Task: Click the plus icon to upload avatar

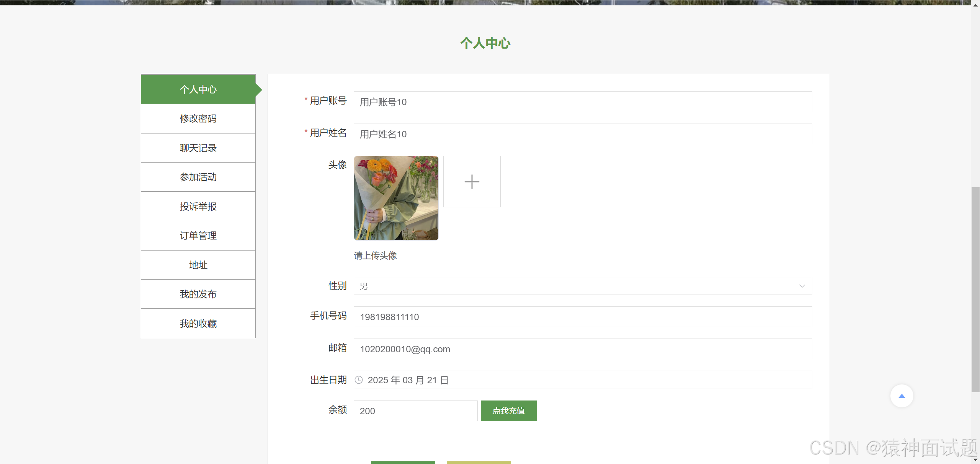Action: pyautogui.click(x=472, y=181)
